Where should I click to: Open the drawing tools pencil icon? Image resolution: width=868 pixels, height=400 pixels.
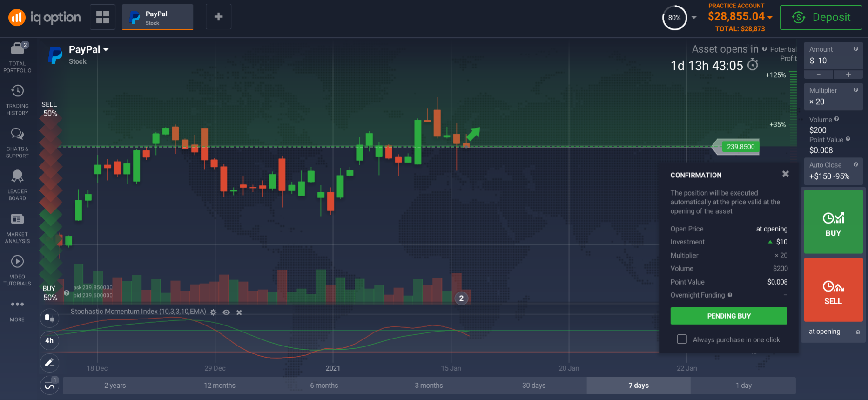49,363
